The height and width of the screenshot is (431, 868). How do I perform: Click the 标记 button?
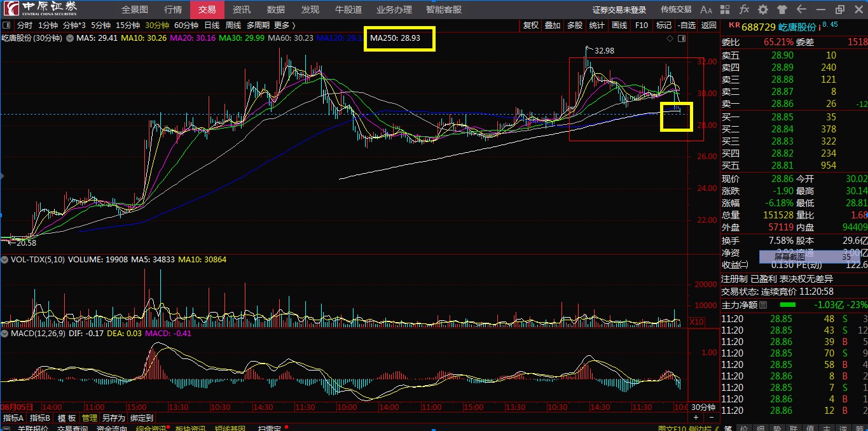tap(663, 25)
